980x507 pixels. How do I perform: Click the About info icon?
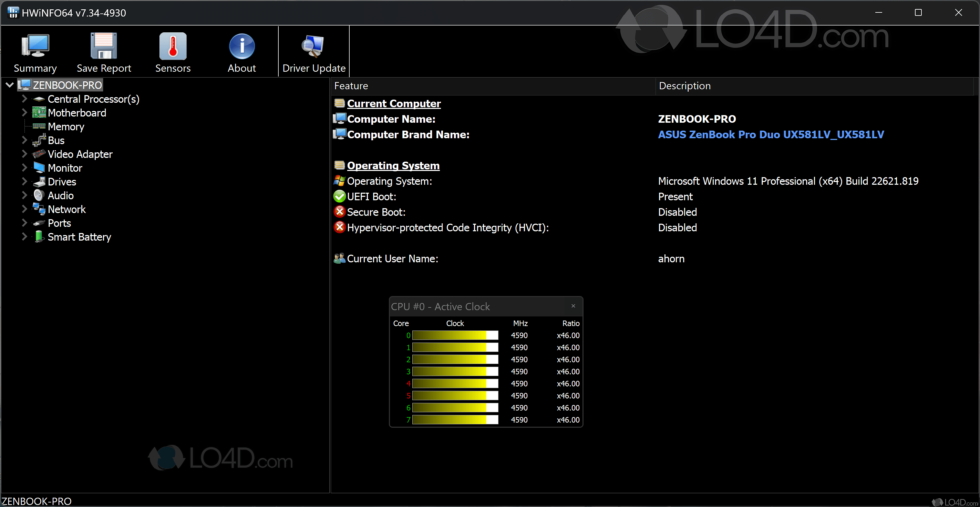pyautogui.click(x=241, y=47)
